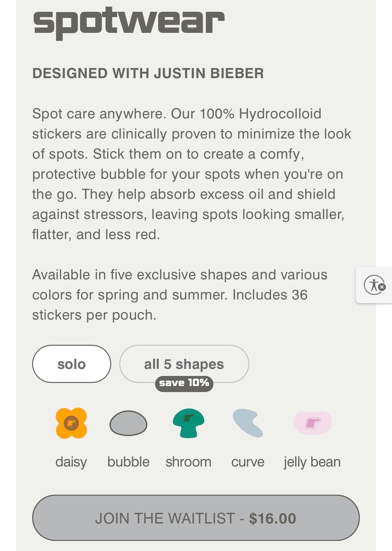Click the spotwear product title
The height and width of the screenshot is (551, 392).
[129, 22]
